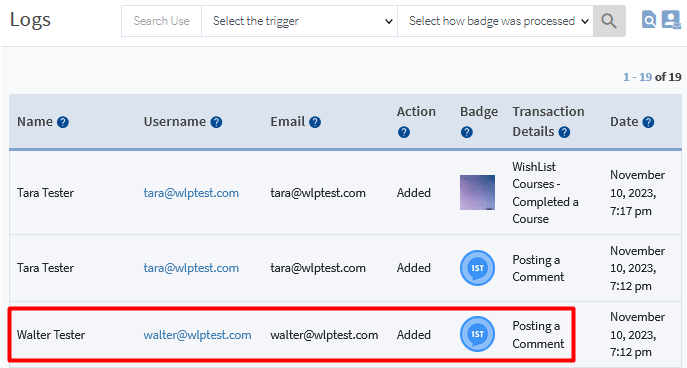Click the '1 - 19' pagination text
Screen dimensions: 687x368
coord(637,77)
